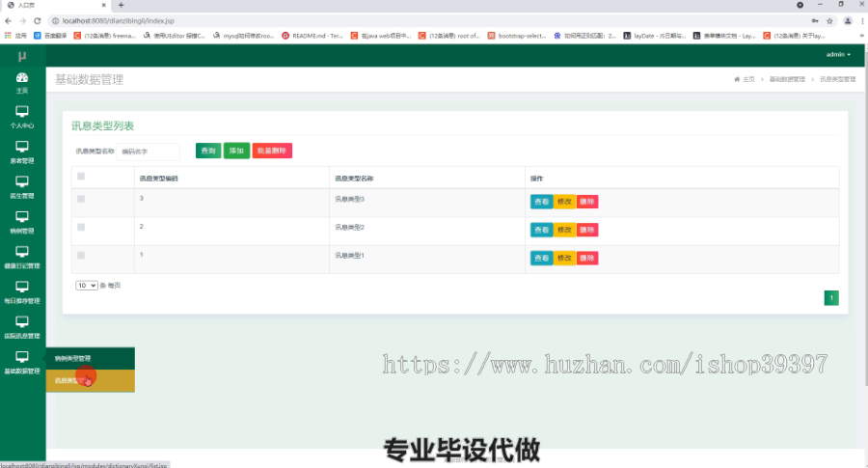Open the mysql bookmark
868x468 pixels.
[244, 36]
